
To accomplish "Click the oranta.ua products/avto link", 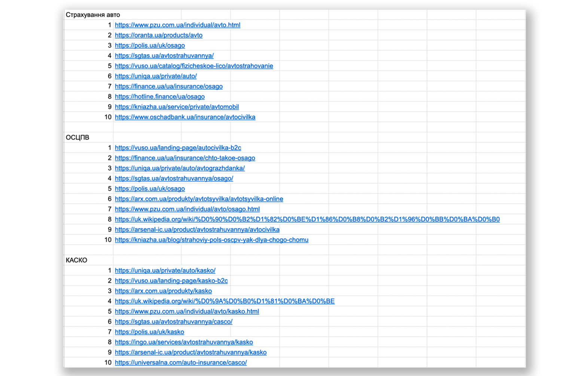I will (158, 35).
